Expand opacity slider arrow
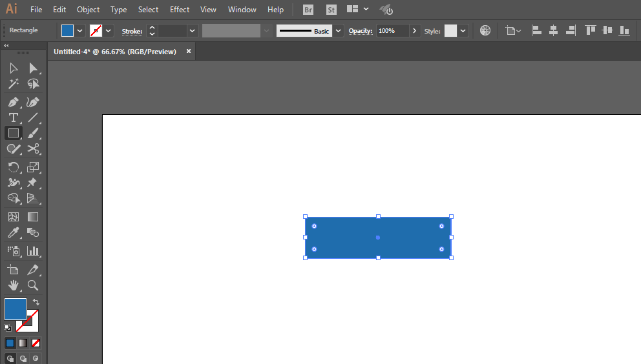This screenshot has width=641, height=364. pos(415,30)
